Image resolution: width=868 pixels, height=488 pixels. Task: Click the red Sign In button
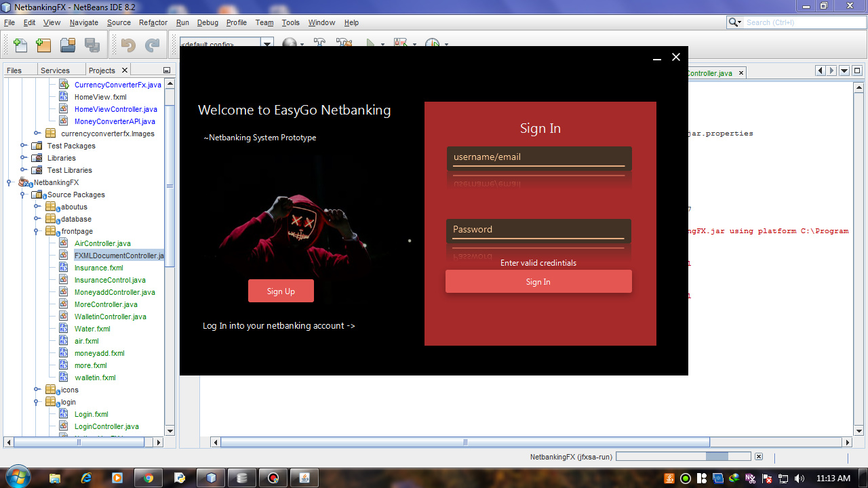(538, 282)
